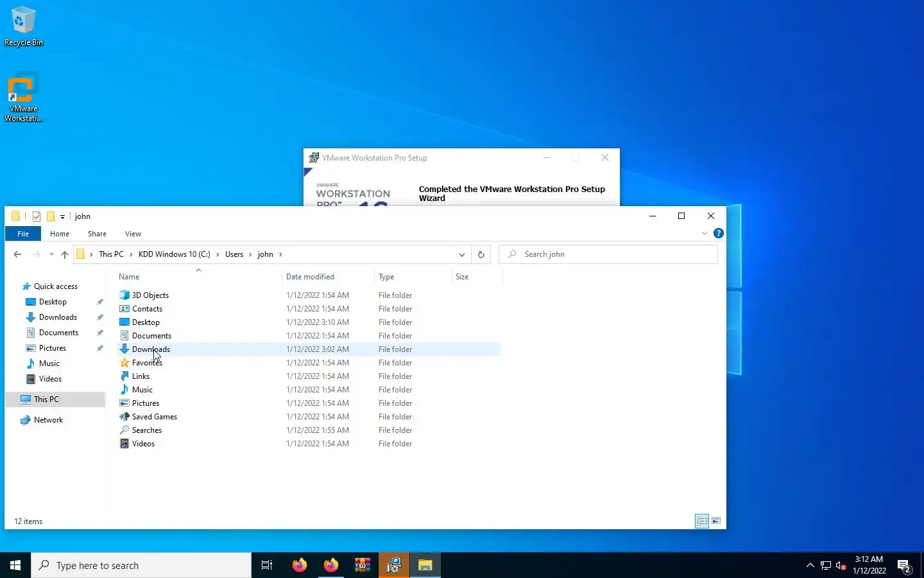Open Task View on the taskbar

point(267,565)
